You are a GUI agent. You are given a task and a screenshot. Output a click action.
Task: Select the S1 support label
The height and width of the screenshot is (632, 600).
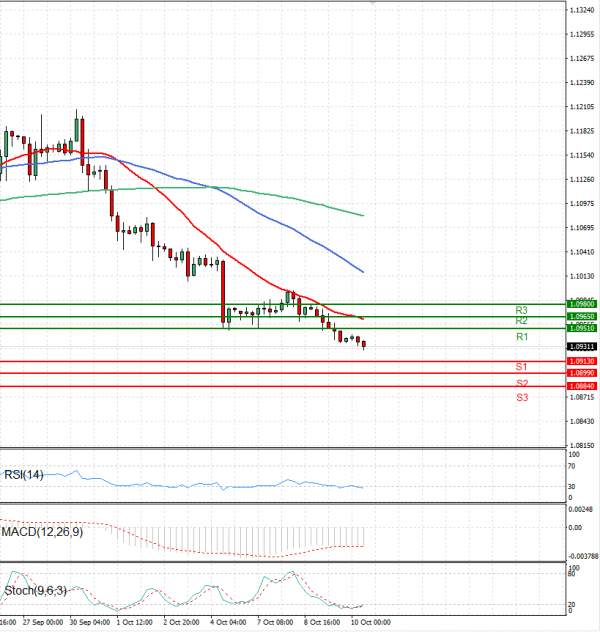click(522, 369)
